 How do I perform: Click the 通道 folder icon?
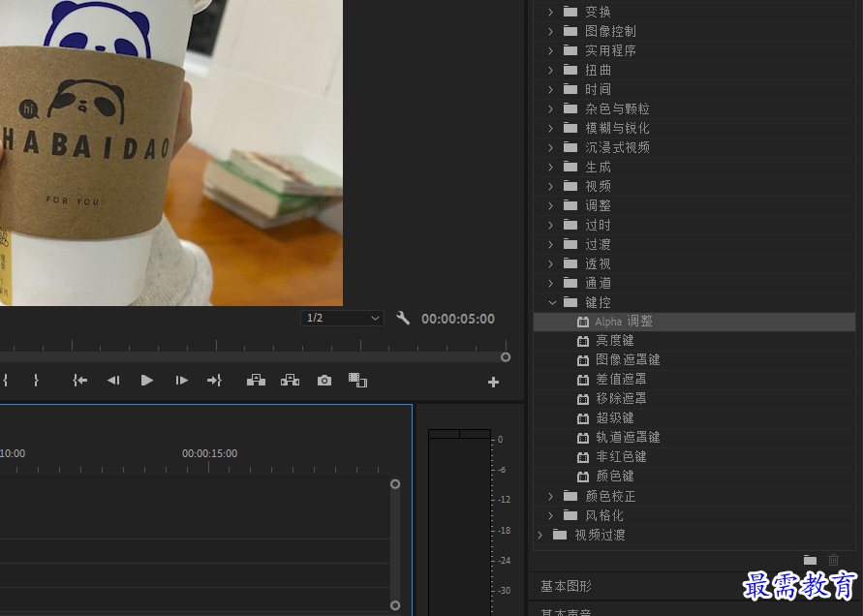click(570, 283)
